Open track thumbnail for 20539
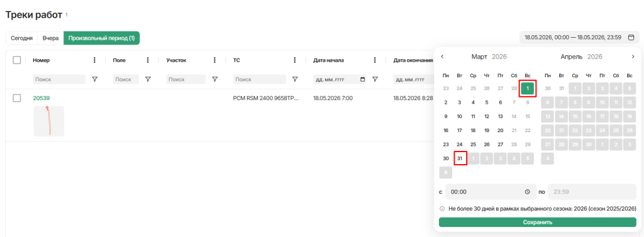This screenshot has width=644, height=237. coord(48,121)
